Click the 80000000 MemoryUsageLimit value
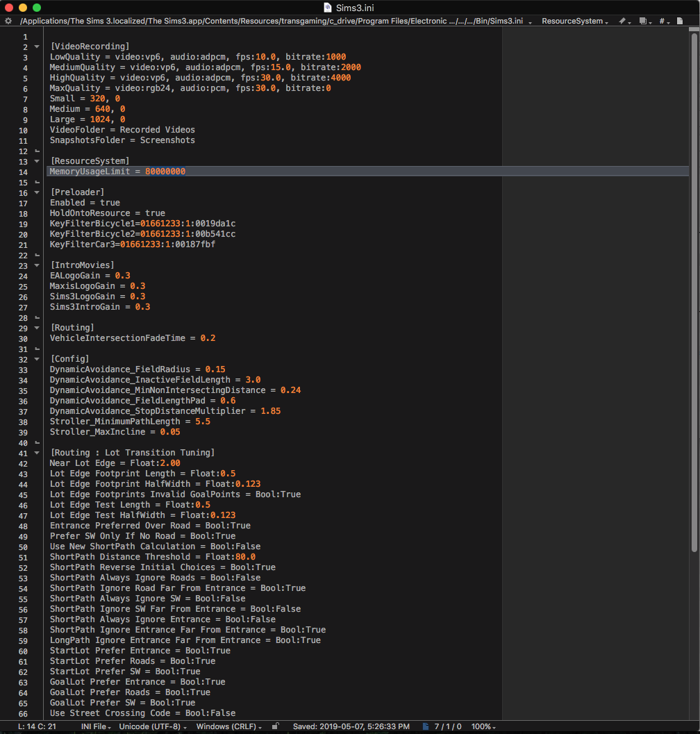 [x=165, y=172]
